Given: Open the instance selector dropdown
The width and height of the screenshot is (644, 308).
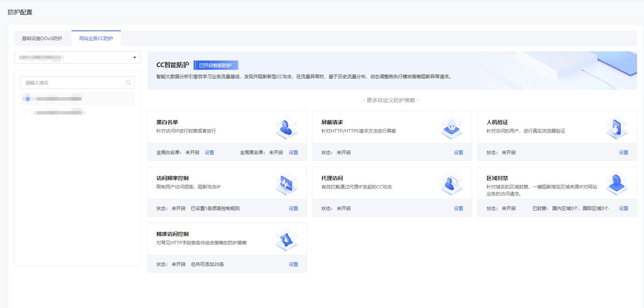Looking at the screenshot, I should (77, 57).
